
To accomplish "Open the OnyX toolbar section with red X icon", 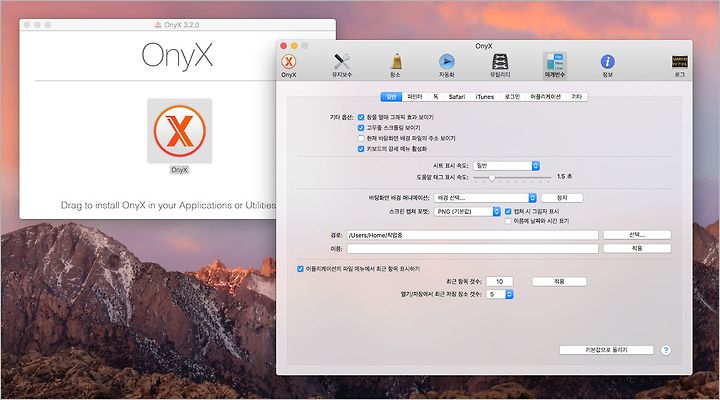I will pyautogui.click(x=288, y=66).
